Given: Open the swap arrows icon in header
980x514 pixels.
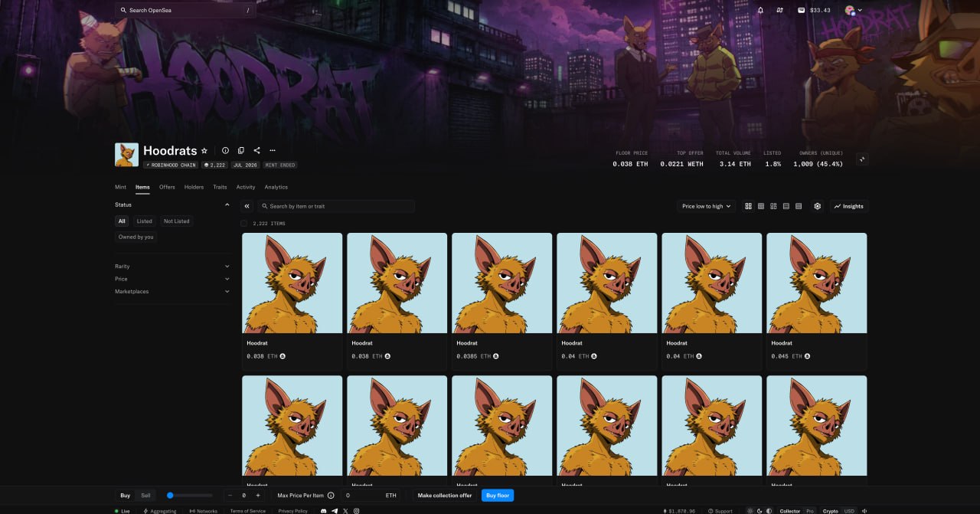Looking at the screenshot, I should click(780, 10).
